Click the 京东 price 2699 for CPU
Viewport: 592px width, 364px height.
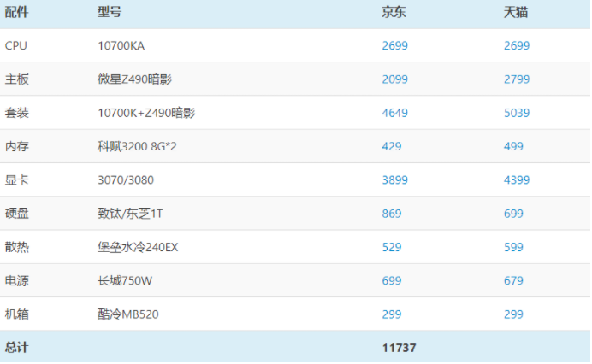click(394, 45)
